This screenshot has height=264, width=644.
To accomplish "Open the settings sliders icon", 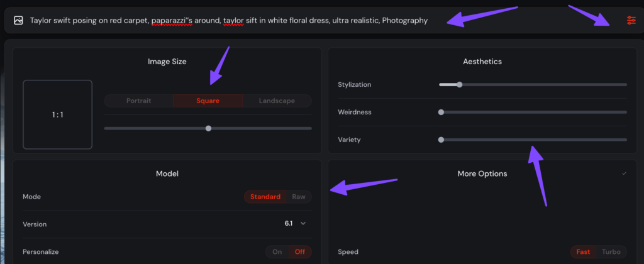I will [x=631, y=21].
